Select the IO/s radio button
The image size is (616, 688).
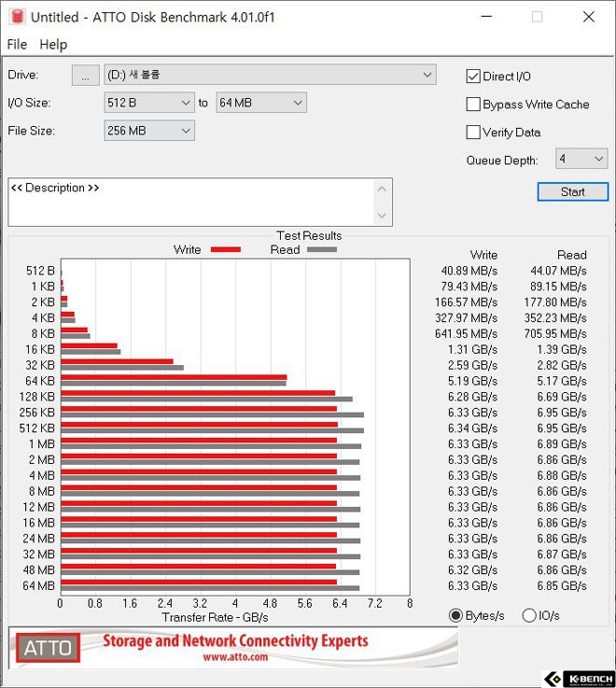tap(529, 615)
